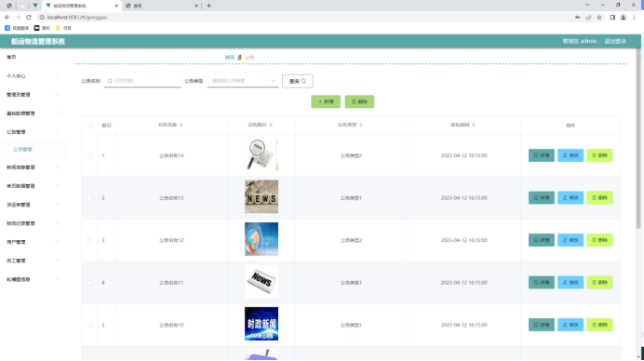644x361 pixels.
Task: Open 详情 details for 公告名称11
Action: point(542,282)
